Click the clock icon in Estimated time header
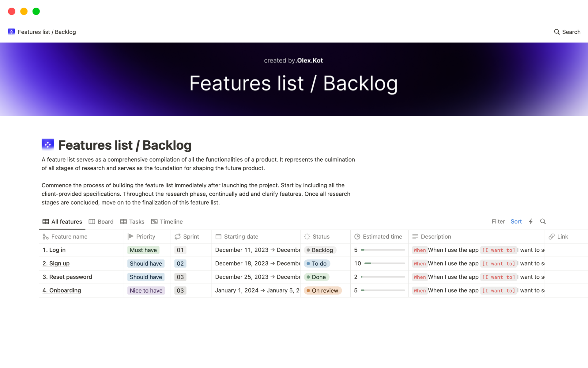588x368 pixels. point(357,236)
